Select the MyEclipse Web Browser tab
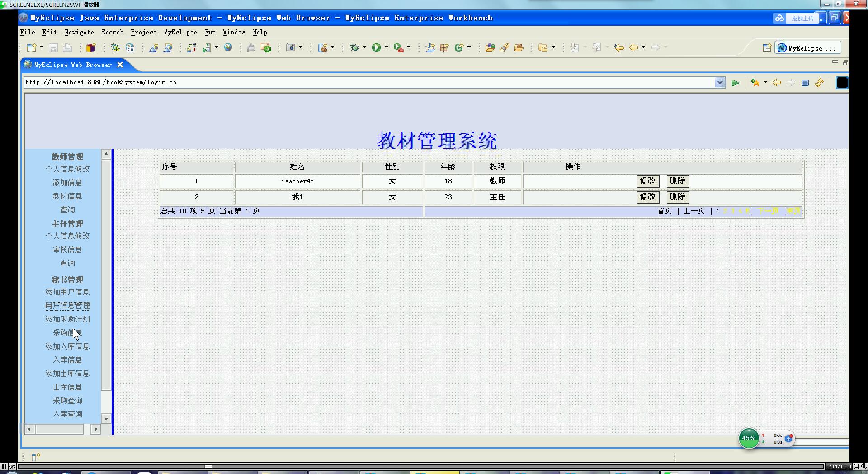Image resolution: width=868 pixels, height=474 pixels. point(73,65)
